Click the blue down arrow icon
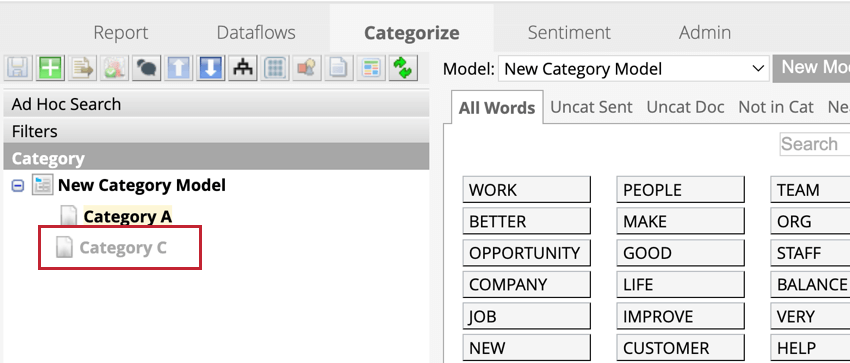Screen dimensions: 850x363 (x=210, y=68)
